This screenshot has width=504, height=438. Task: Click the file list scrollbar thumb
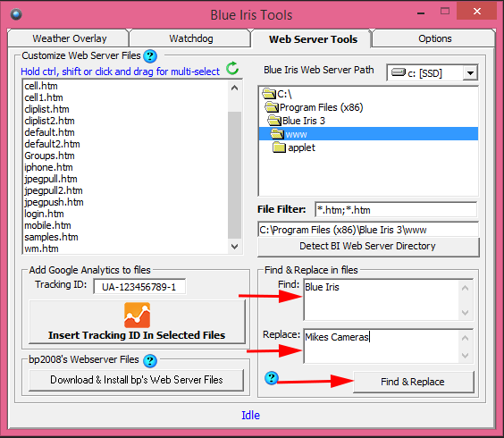(x=235, y=175)
